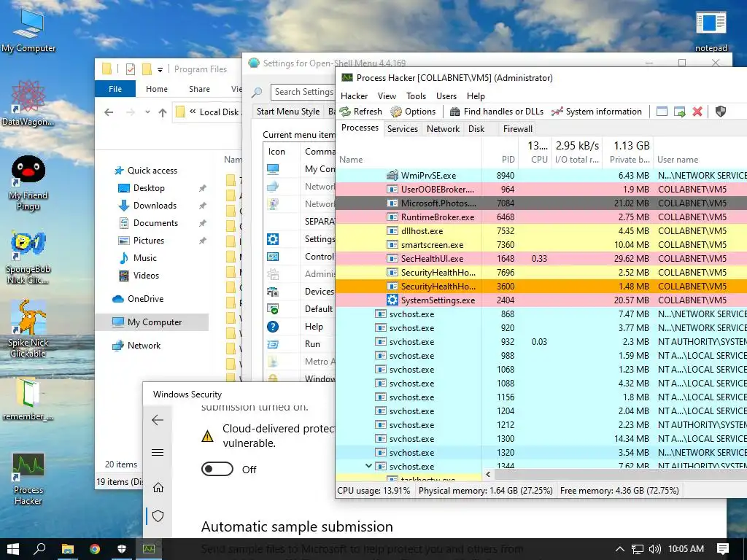The width and height of the screenshot is (747, 560).
Task: Open Music in Explorer navigation pane
Action: point(138,258)
